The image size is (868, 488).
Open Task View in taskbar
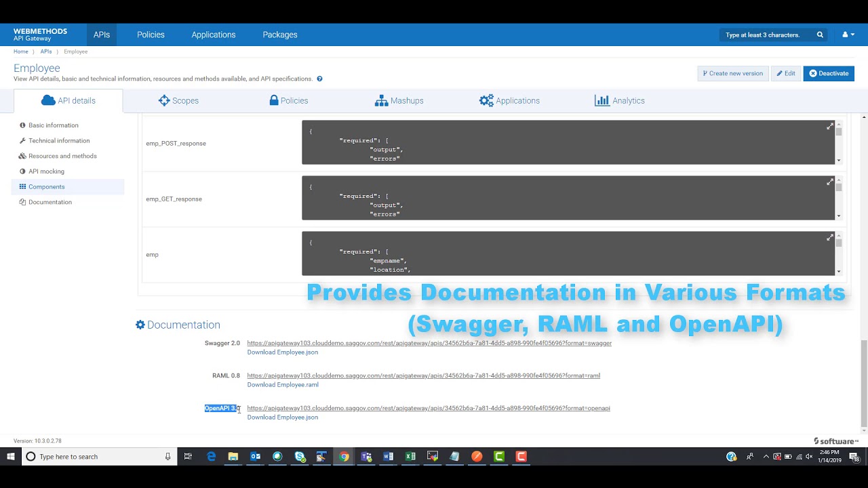[188, 457]
